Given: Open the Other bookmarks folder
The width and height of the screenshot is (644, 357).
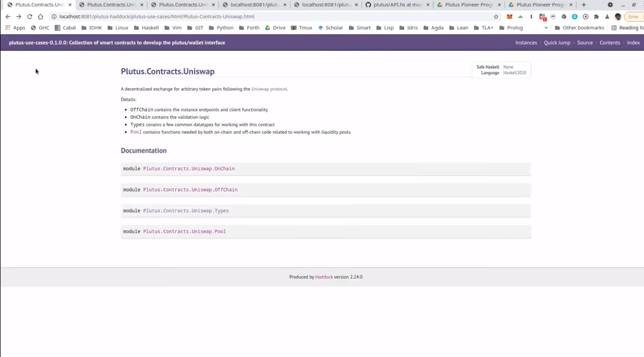Looking at the screenshot, I should [579, 28].
